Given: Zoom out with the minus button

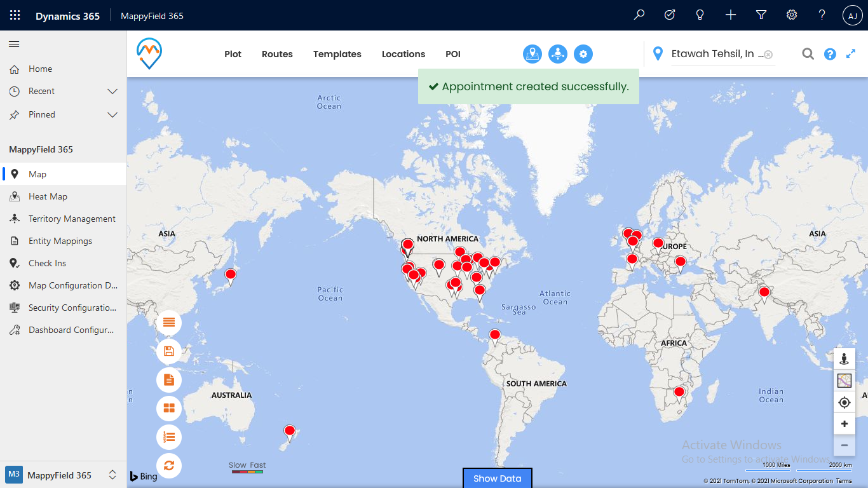Looking at the screenshot, I should (844, 445).
